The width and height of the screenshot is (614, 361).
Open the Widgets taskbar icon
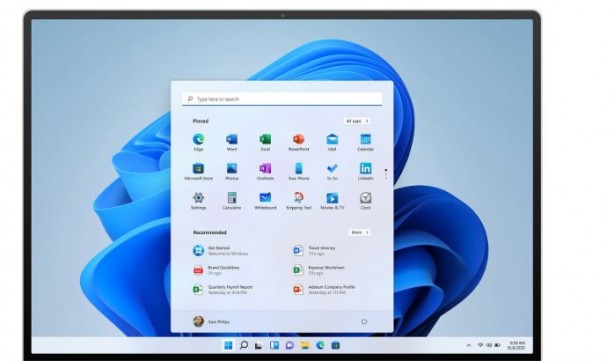point(274,345)
